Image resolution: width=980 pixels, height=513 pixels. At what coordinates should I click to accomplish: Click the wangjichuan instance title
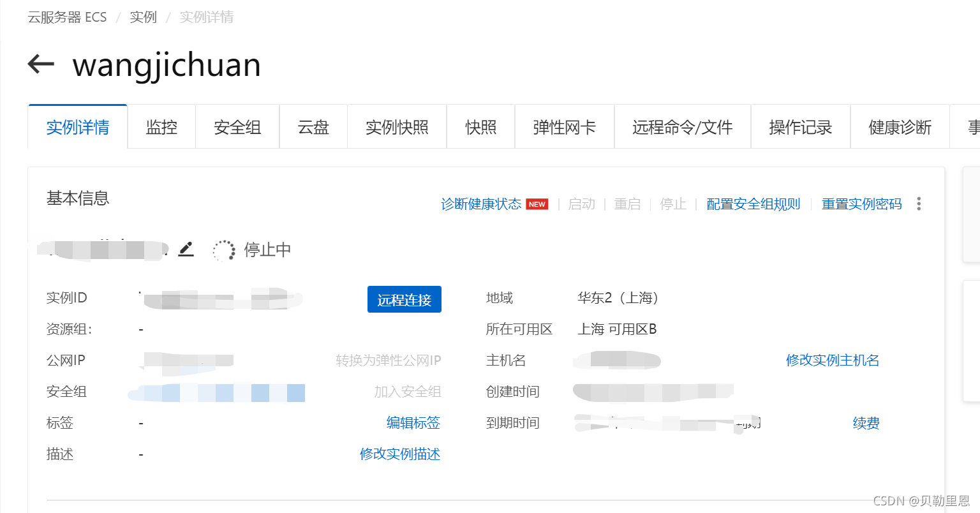point(167,65)
